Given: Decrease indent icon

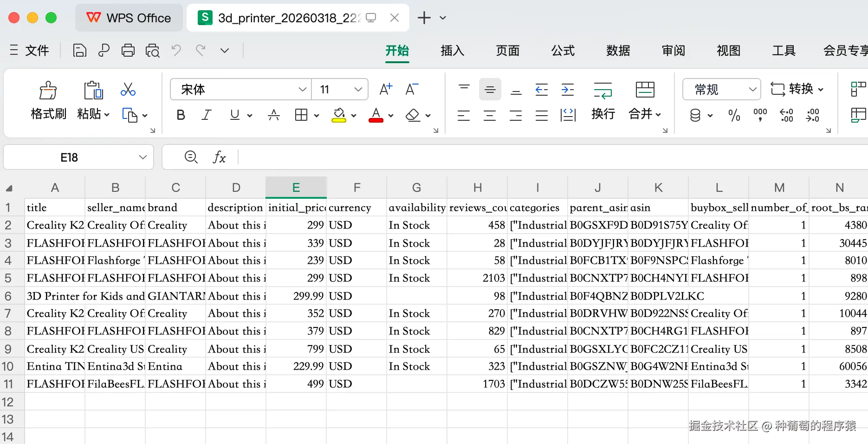Looking at the screenshot, I should [542, 89].
